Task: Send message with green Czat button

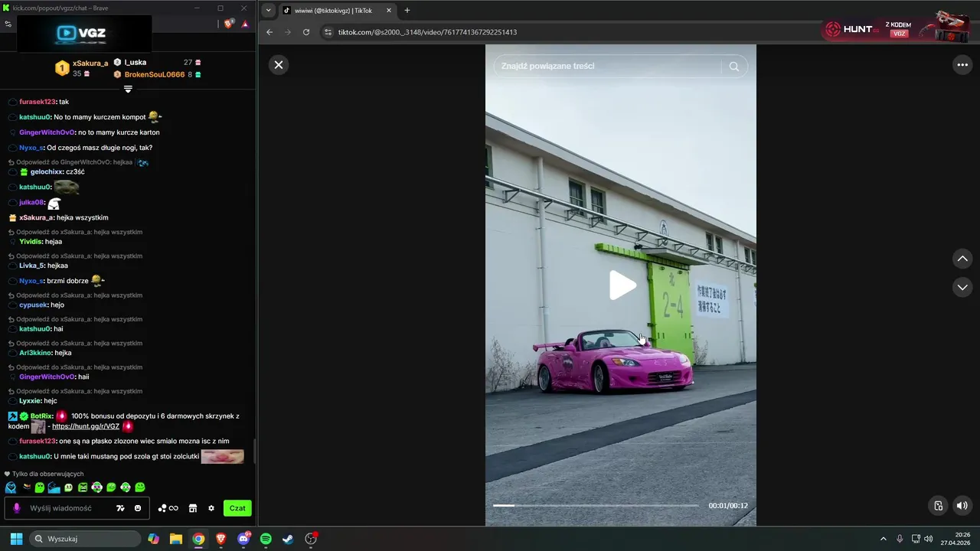Action: [x=237, y=508]
